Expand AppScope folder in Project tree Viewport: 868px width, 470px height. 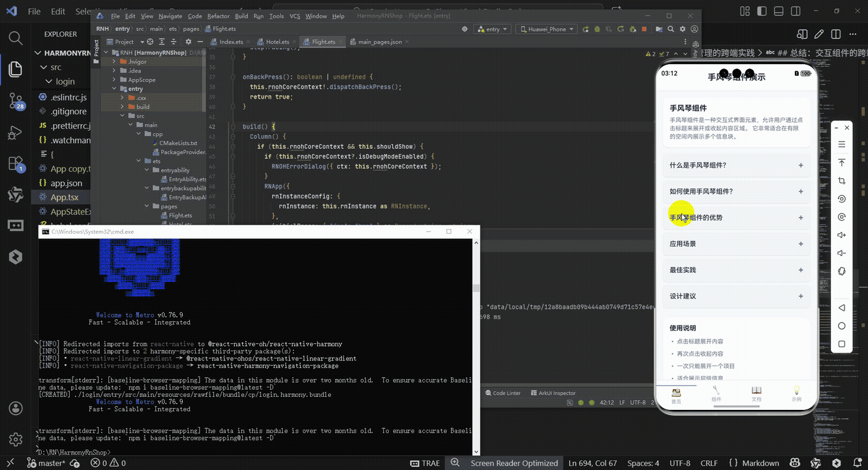114,80
